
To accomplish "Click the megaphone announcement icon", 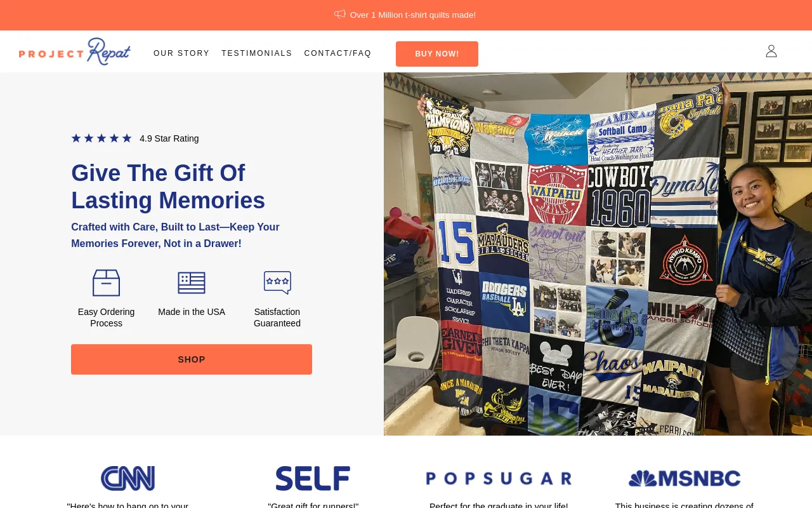I will (340, 14).
